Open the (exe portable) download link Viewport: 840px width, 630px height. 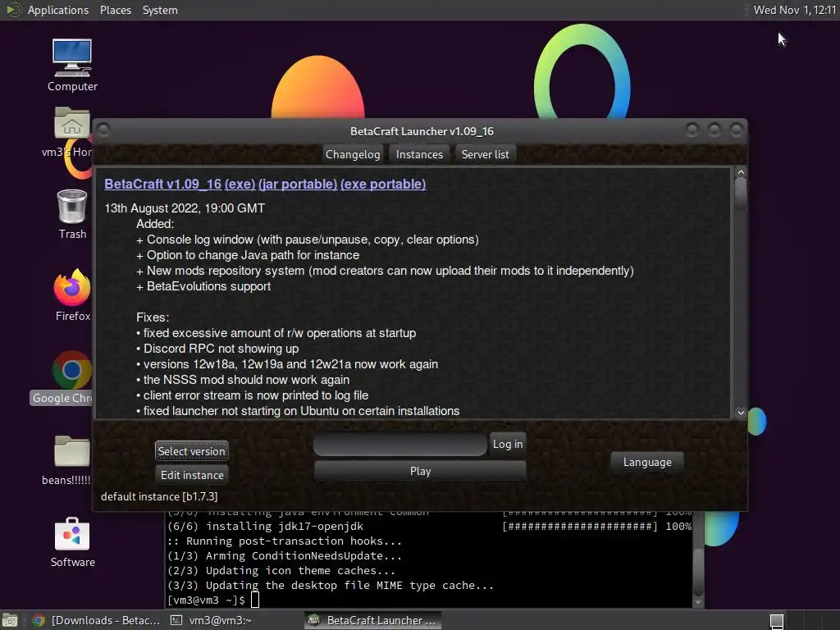[x=383, y=184]
